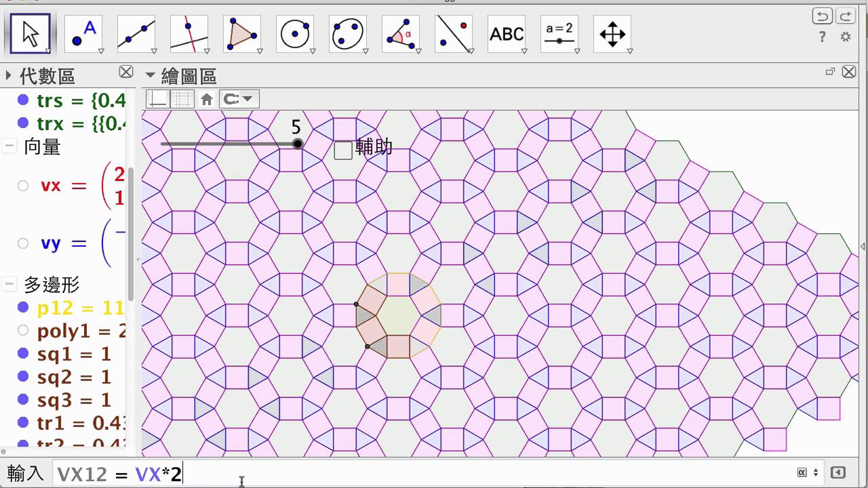Click the 多邊形 group label
The width and height of the screenshot is (868, 488).
point(52,285)
